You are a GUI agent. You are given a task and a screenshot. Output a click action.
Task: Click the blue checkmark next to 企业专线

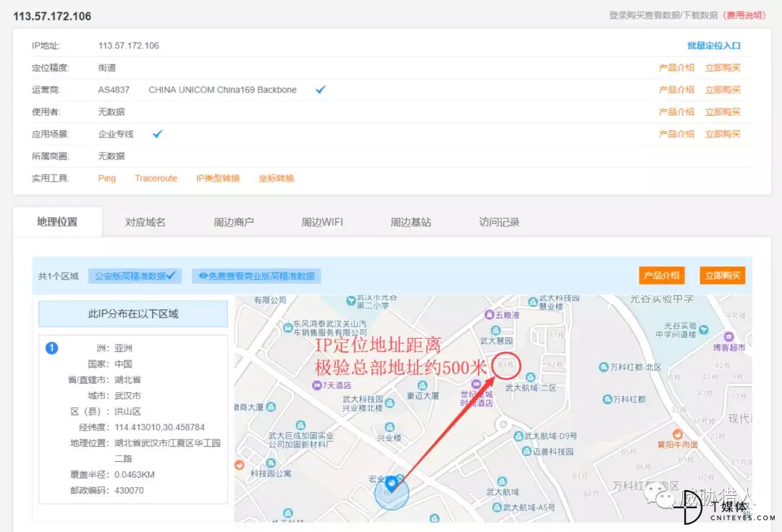(x=158, y=134)
